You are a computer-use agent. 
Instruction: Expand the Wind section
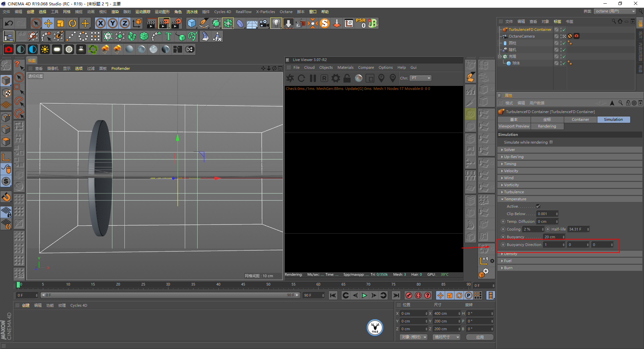point(570,178)
